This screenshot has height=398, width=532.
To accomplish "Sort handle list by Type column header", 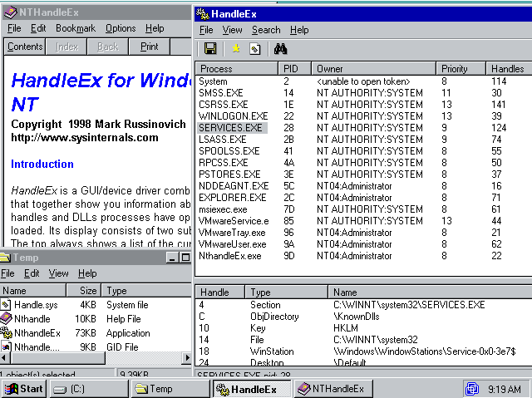I will click(286, 292).
